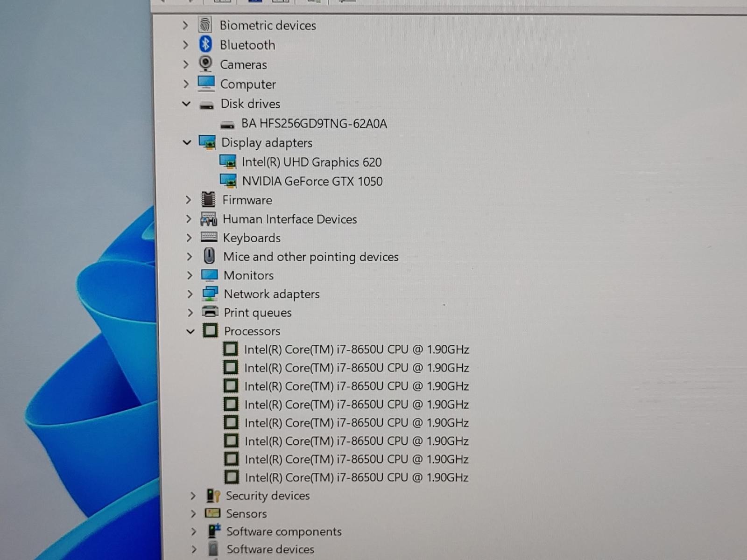The height and width of the screenshot is (560, 747).
Task: Expand the Software devices node
Action: pyautogui.click(x=193, y=549)
